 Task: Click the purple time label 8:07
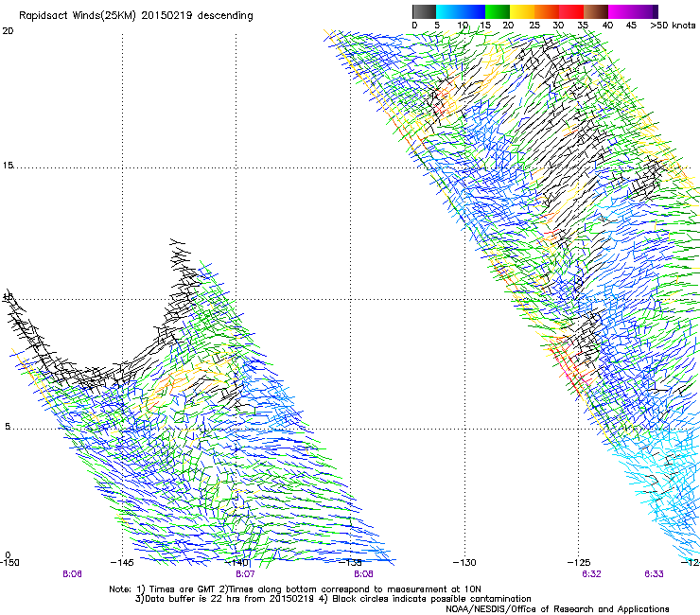245,574
